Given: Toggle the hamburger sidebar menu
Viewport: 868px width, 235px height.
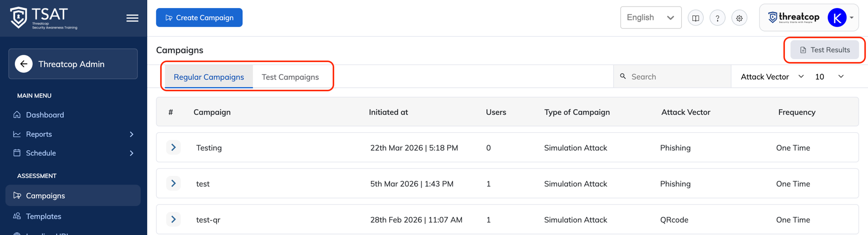Looking at the screenshot, I should pos(132,18).
